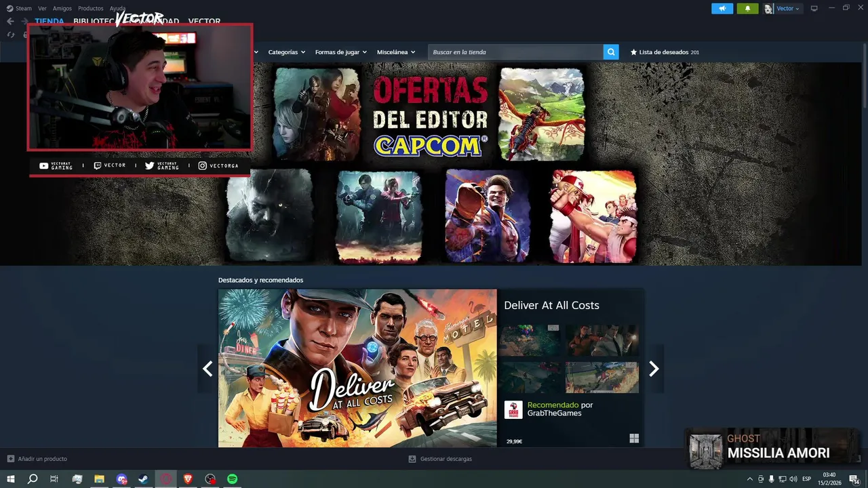This screenshot has height=488, width=868.
Task: Click the store search magnifier button
Action: click(x=611, y=52)
